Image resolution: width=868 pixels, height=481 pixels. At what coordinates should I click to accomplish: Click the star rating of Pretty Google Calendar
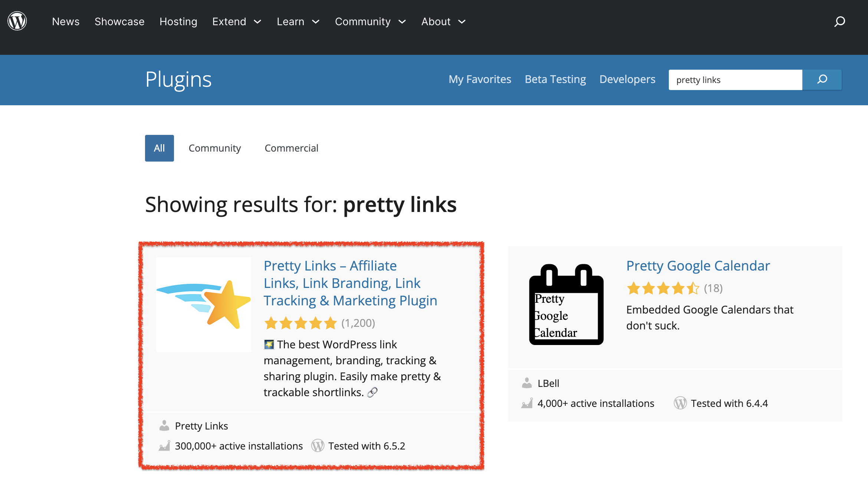(x=663, y=288)
